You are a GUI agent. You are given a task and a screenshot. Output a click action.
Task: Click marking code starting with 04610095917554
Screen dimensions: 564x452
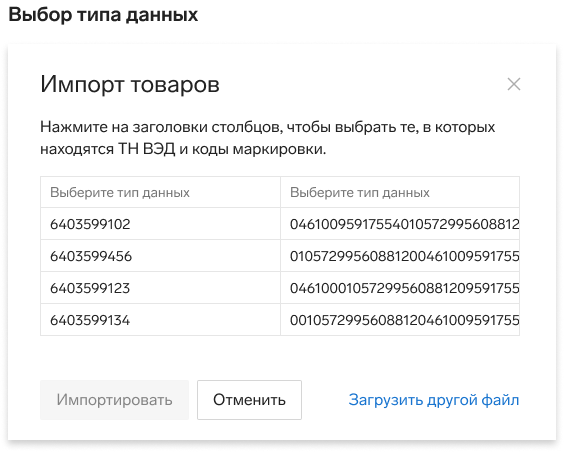tap(400, 224)
